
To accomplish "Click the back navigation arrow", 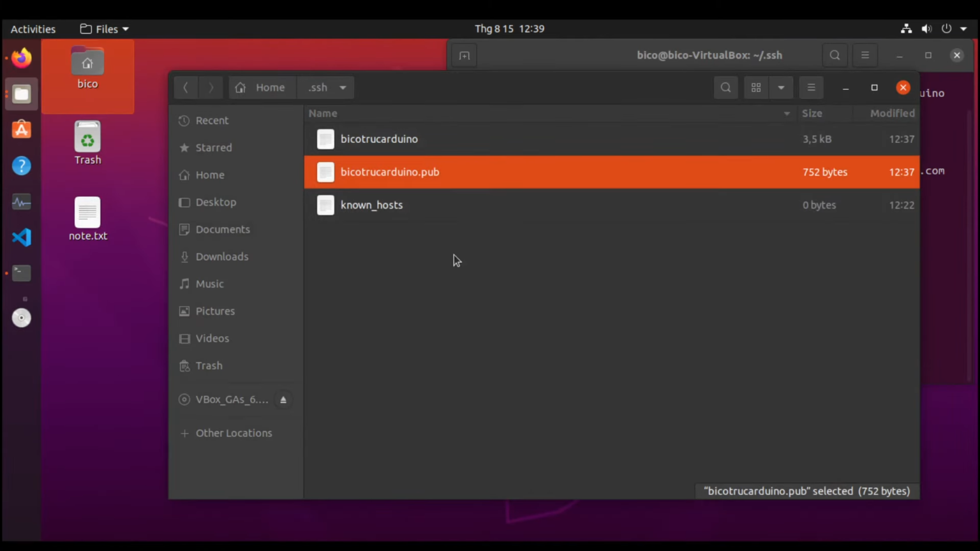I will [x=186, y=87].
